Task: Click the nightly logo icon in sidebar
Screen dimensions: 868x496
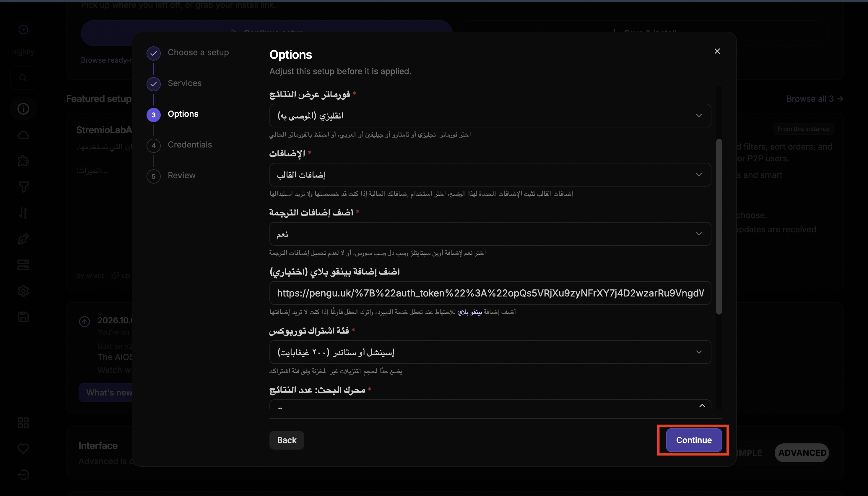Action: (x=23, y=30)
